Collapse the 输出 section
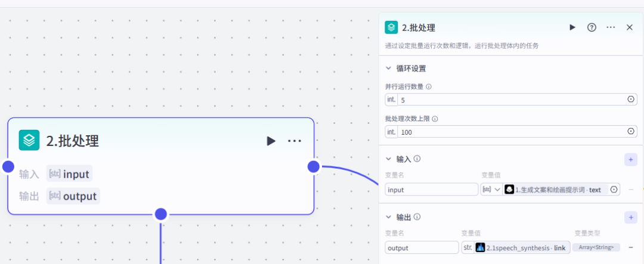The width and height of the screenshot is (644, 264). click(389, 217)
